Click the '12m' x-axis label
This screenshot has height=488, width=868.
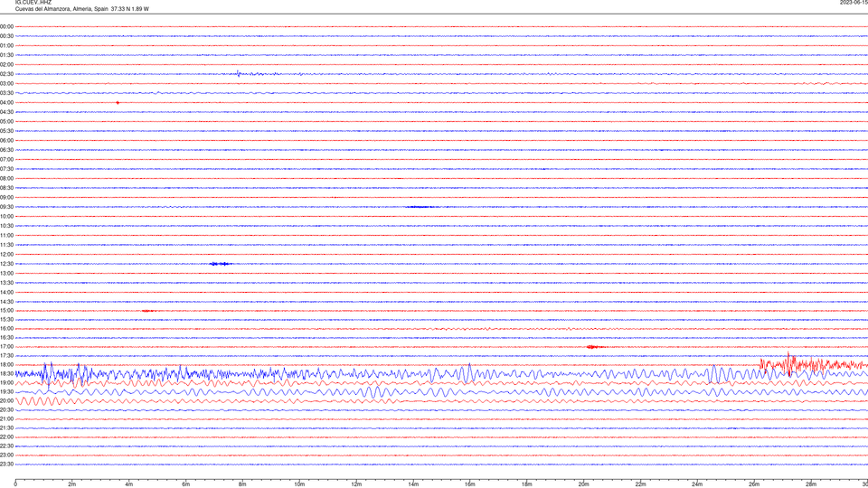(x=356, y=484)
